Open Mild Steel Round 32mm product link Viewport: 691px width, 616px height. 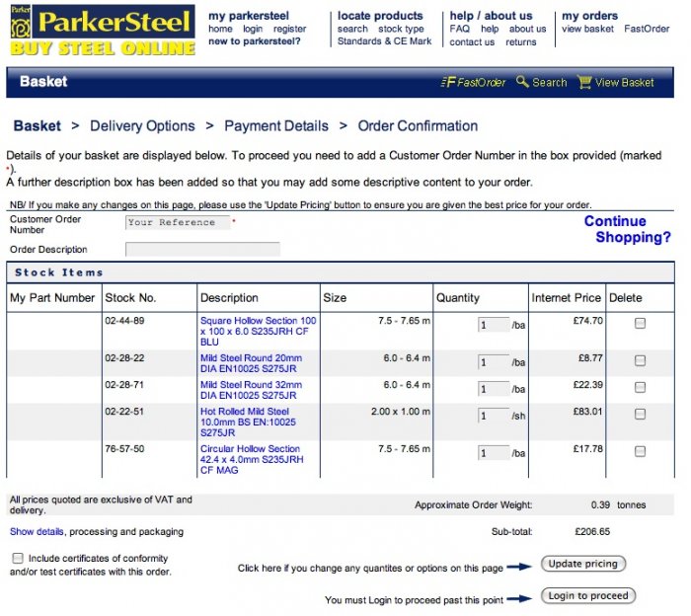click(251, 390)
